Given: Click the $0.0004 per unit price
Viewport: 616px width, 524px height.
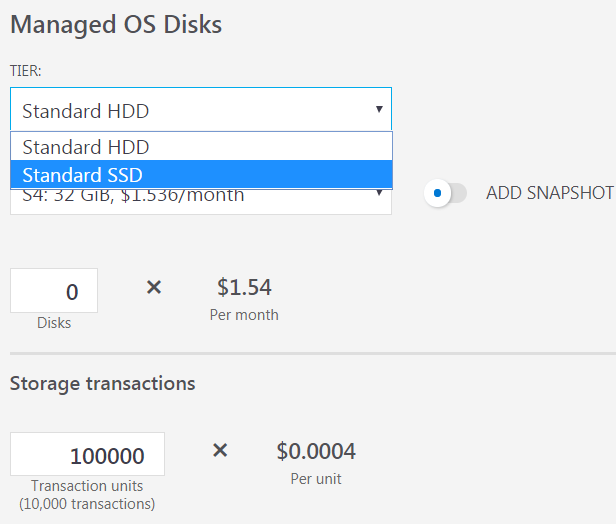Looking at the screenshot, I should (x=316, y=452).
